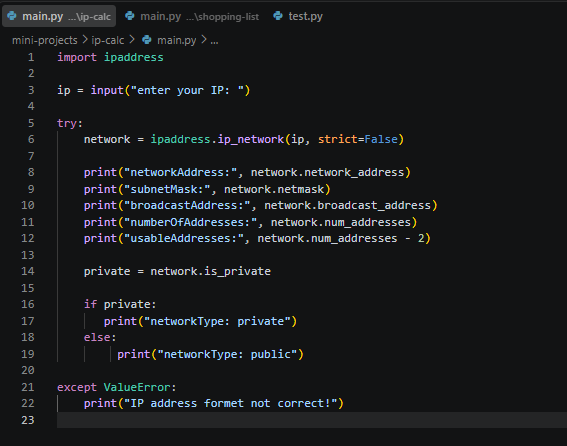Click line number 5 in gutter
The width and height of the screenshot is (567, 446).
tap(31, 123)
